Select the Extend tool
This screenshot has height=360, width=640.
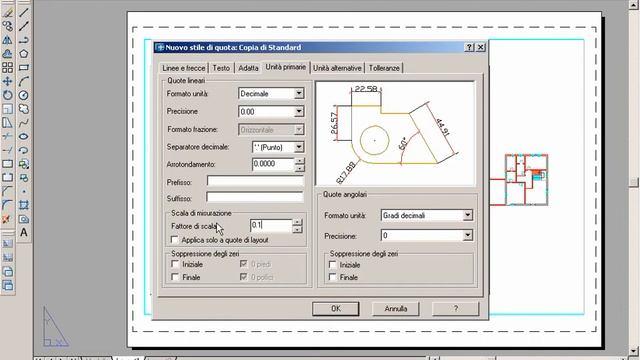(x=7, y=150)
